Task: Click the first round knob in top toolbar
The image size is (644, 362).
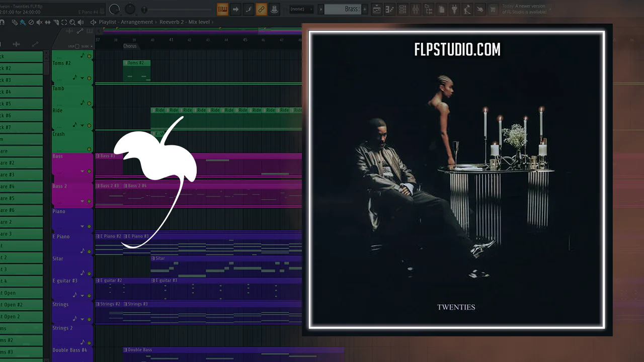Action: click(115, 9)
